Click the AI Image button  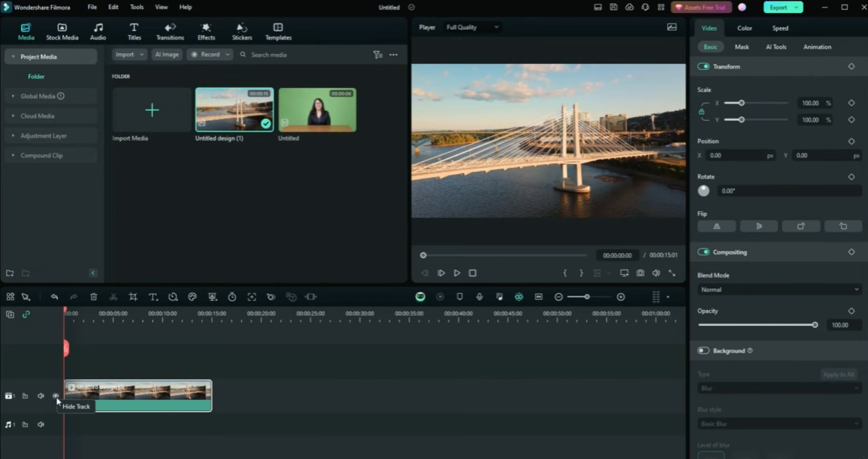pyautogui.click(x=167, y=55)
